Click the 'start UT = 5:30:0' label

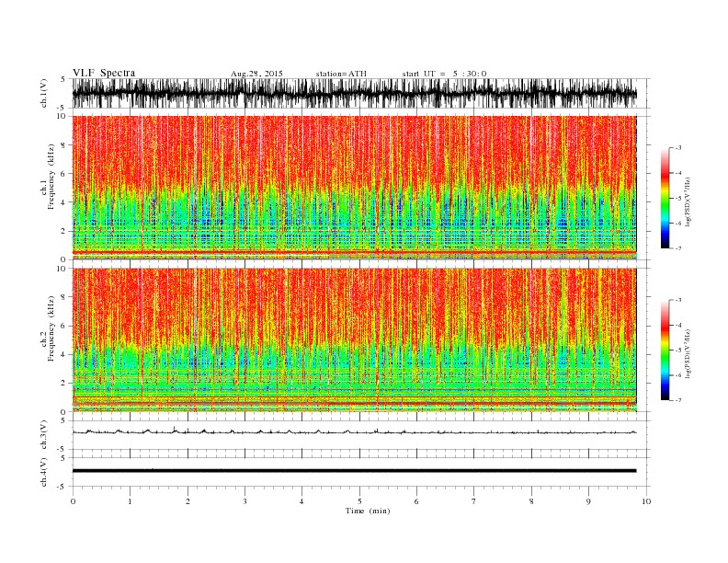pyautogui.click(x=444, y=74)
